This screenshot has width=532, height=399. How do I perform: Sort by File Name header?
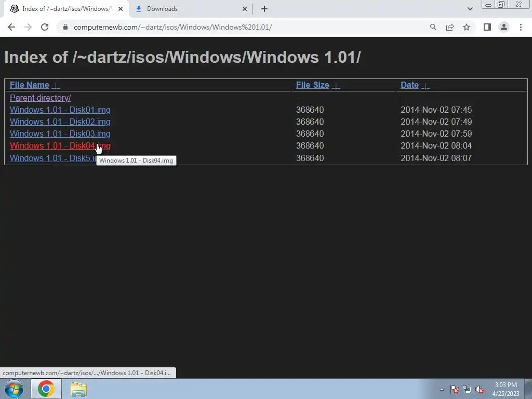click(30, 85)
